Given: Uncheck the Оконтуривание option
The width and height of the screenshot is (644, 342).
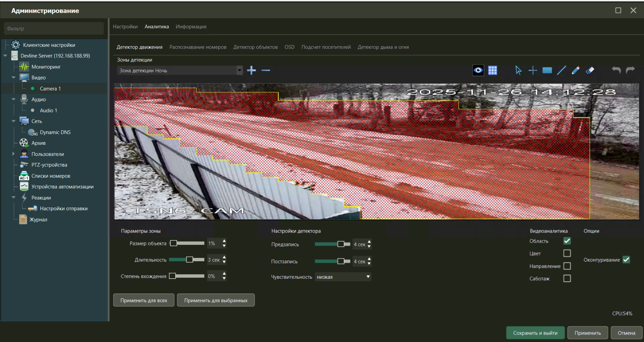Looking at the screenshot, I should (x=626, y=260).
